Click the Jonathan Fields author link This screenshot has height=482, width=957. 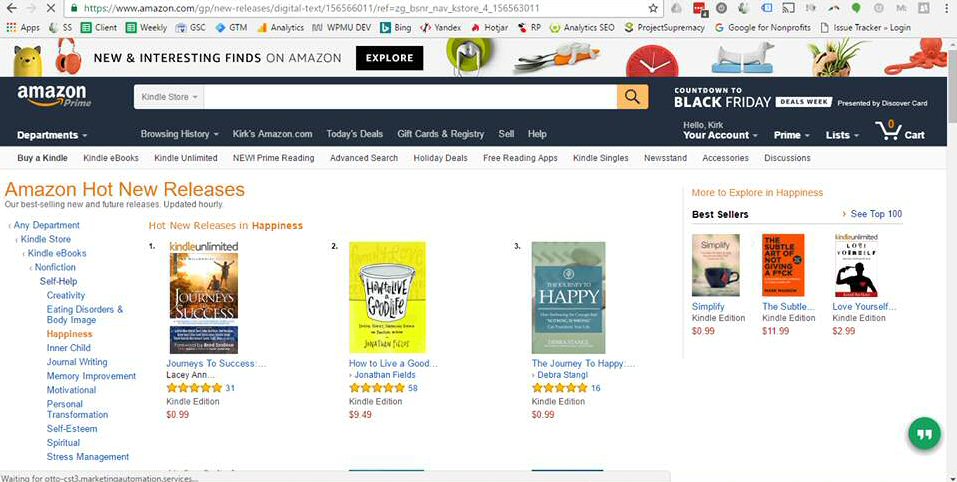coord(385,375)
